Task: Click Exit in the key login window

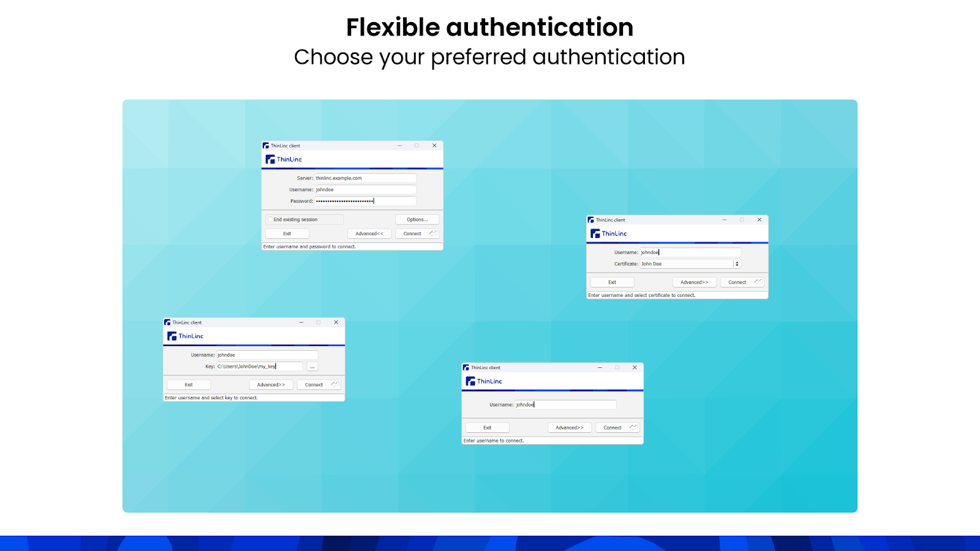Action: tap(189, 384)
